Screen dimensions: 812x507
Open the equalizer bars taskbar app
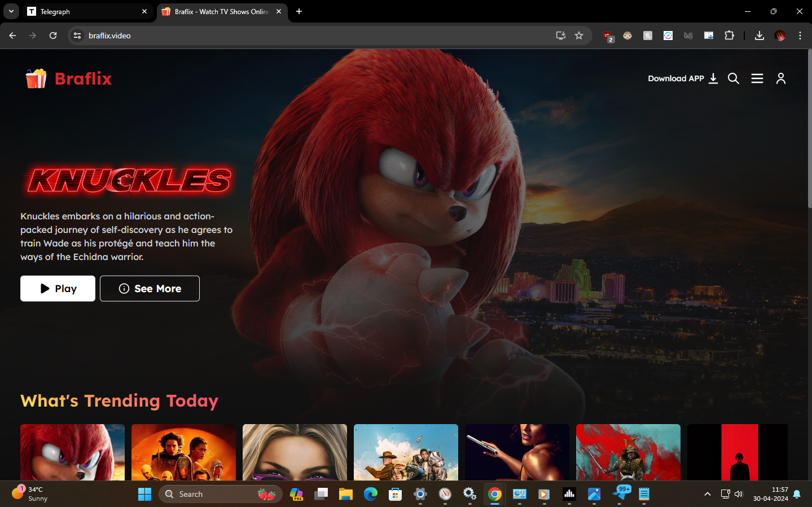(x=569, y=494)
